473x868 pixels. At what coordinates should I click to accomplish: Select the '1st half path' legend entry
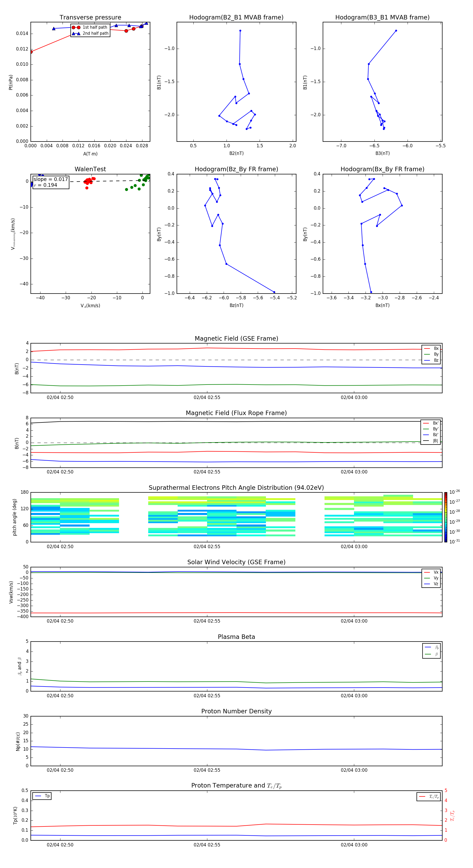[x=90, y=27]
